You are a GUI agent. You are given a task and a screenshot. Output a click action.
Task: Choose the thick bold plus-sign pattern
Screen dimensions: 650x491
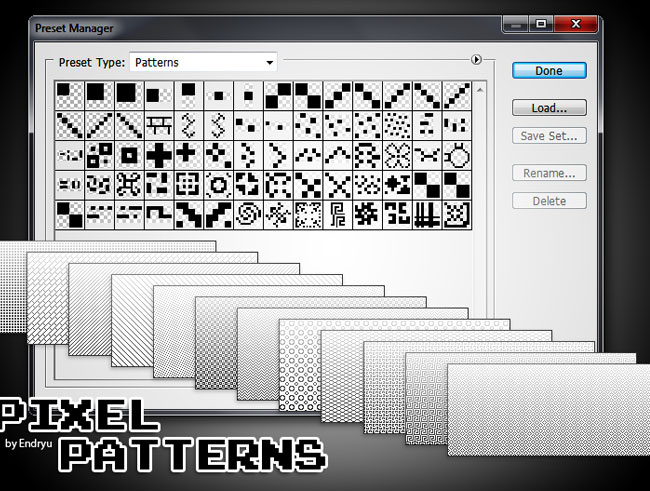point(159,155)
